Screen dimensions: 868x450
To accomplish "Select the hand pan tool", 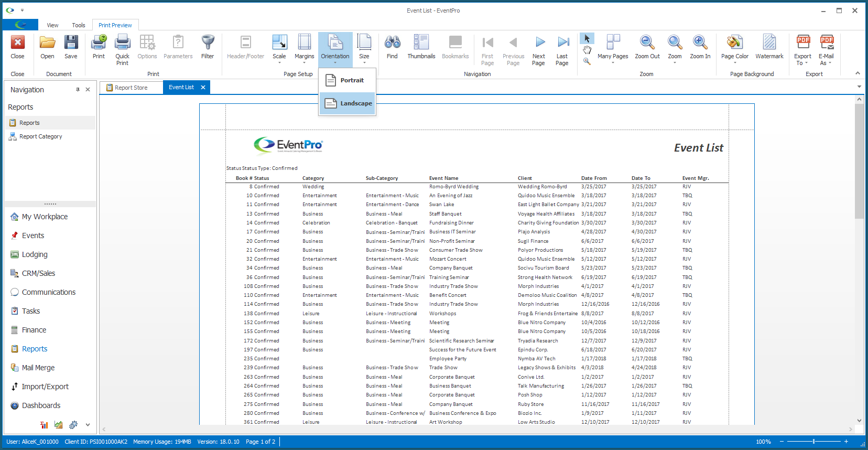I will 587,50.
